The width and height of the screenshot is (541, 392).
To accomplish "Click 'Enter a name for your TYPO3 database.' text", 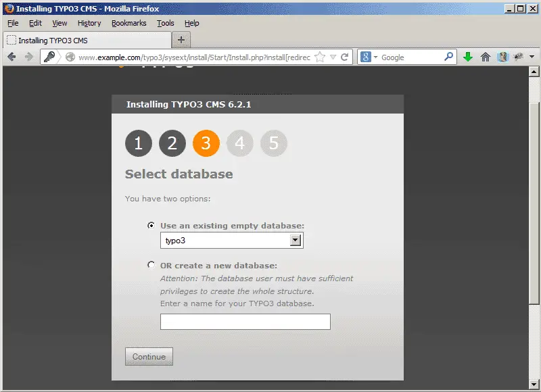I will [237, 303].
